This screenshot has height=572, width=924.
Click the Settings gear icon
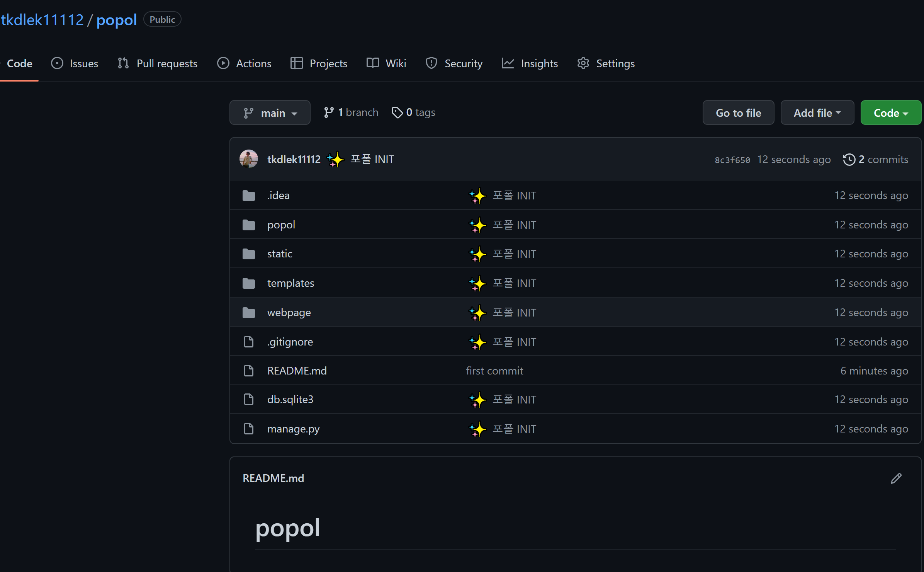click(583, 63)
